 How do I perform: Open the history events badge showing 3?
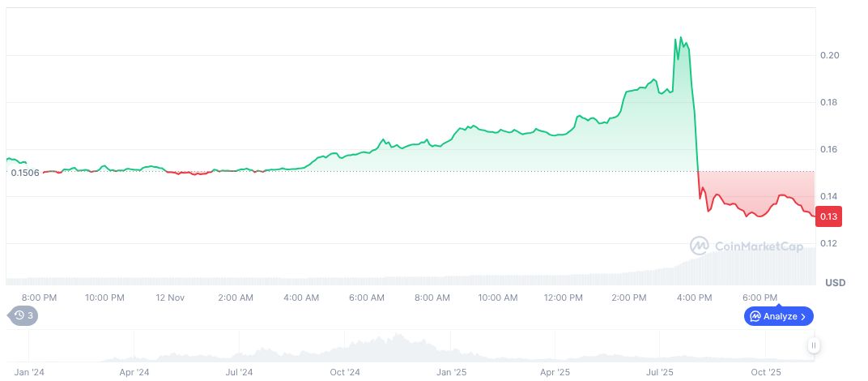pos(23,316)
